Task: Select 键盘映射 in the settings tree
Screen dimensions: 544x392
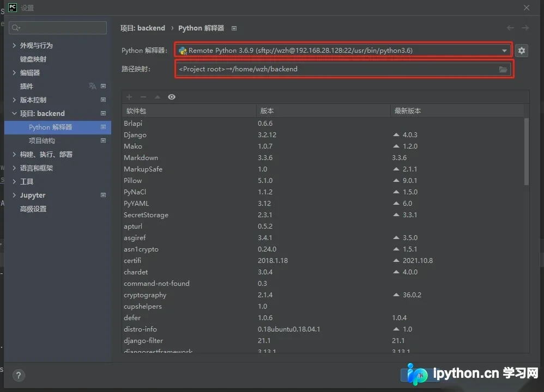Action: click(x=33, y=59)
